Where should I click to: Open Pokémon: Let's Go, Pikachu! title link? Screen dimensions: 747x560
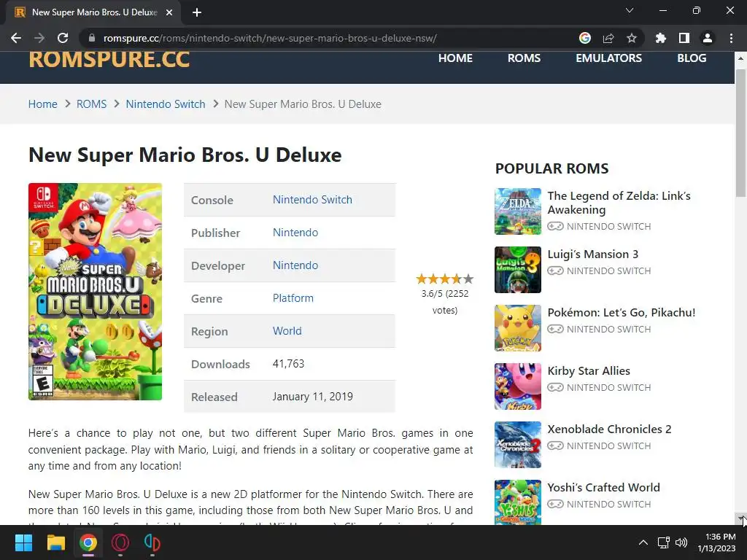coord(622,312)
